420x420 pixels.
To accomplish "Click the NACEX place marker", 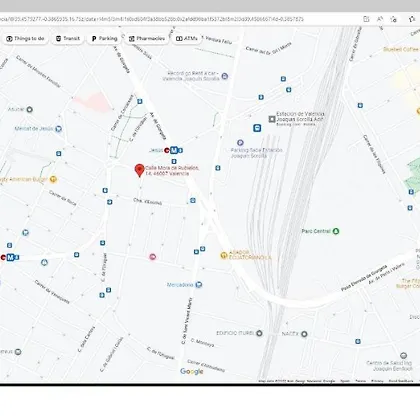I will (304, 334).
